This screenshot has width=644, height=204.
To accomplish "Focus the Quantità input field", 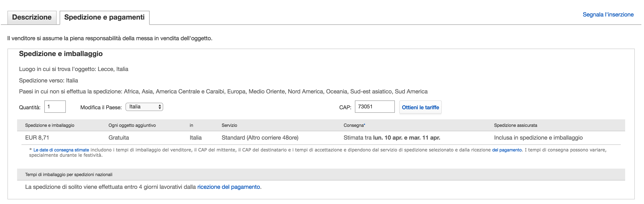I will coord(55,107).
